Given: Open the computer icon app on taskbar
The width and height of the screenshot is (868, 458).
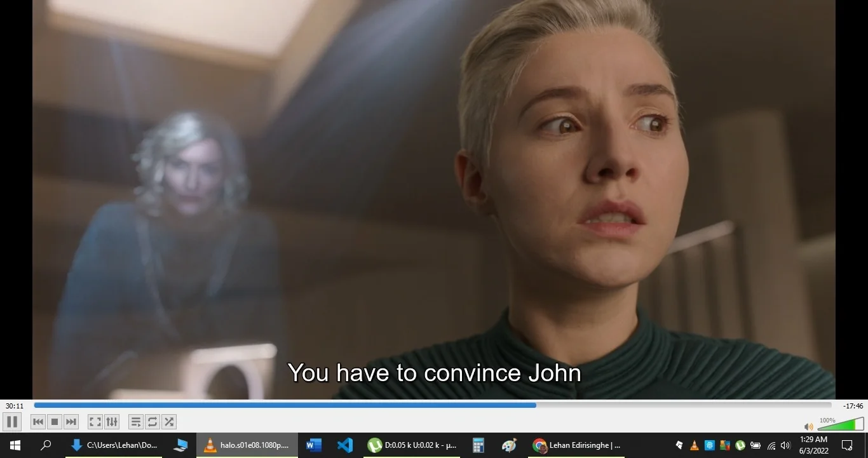Looking at the screenshot, I should point(180,445).
